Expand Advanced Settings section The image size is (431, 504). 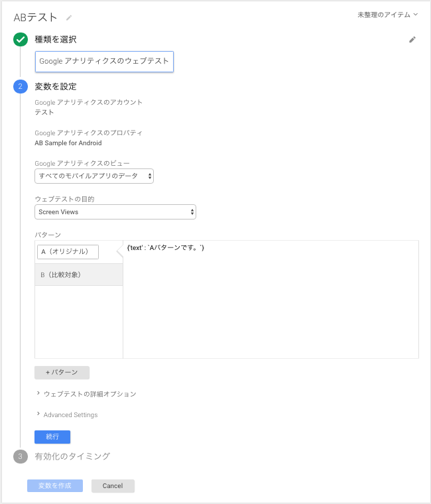coord(67,414)
